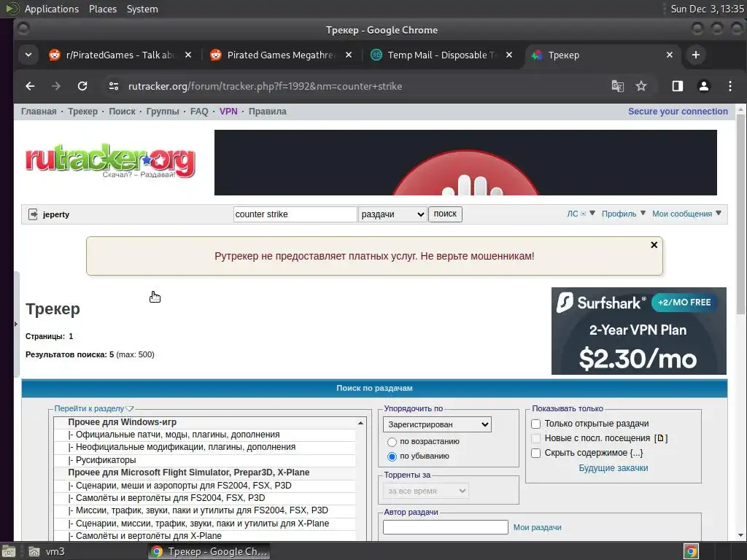Click the logout icon next to jeperty
The width and height of the screenshot is (747, 560).
coord(33,214)
